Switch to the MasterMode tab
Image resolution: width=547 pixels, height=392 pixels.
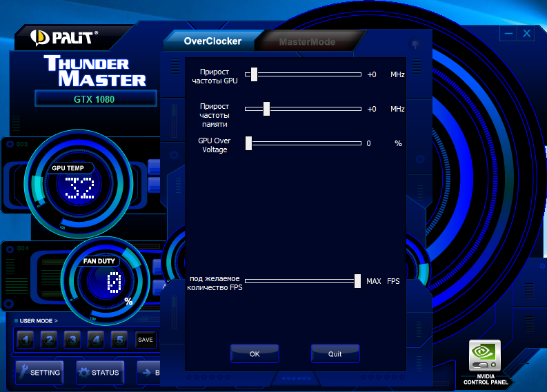tap(307, 42)
